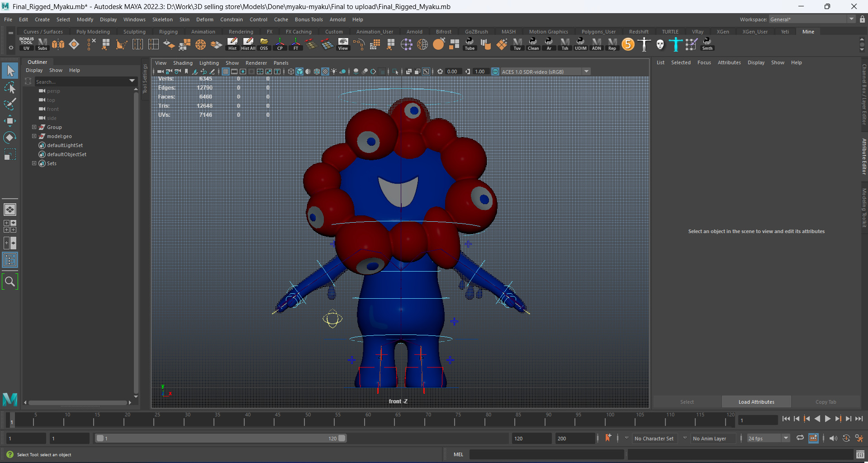
Task: Open the Script Editor icon in command line
Action: pos(860,454)
